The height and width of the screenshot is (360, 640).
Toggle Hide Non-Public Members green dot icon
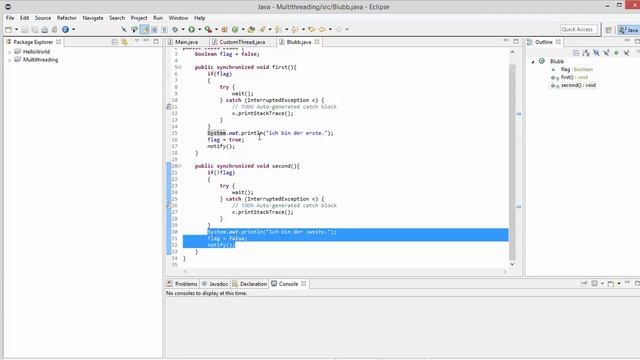(616, 53)
